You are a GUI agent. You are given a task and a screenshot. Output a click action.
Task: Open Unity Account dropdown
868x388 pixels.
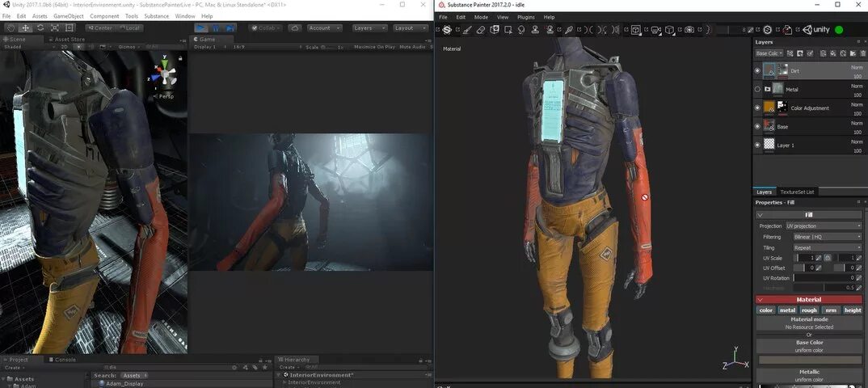[x=324, y=27]
